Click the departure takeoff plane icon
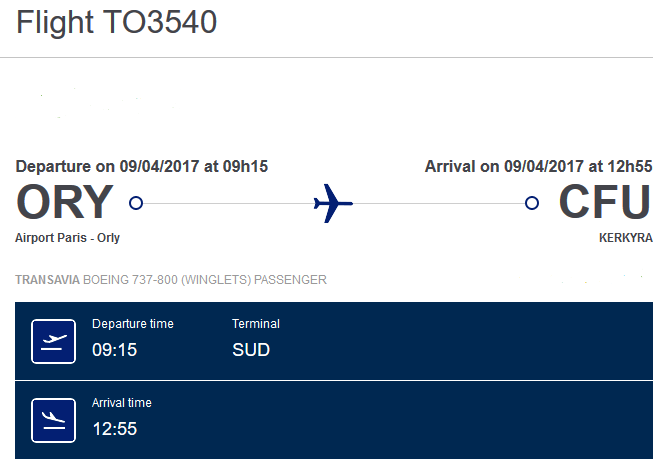Screen dimensions: 667x467 [x=54, y=342]
